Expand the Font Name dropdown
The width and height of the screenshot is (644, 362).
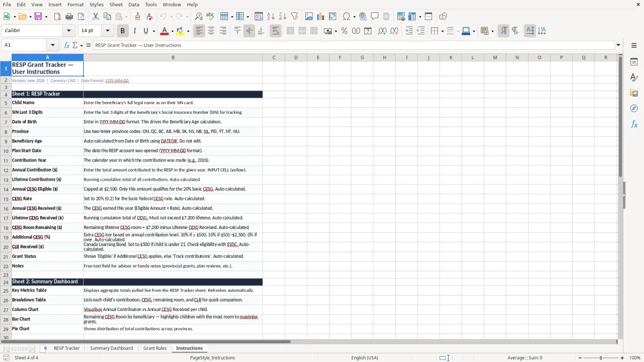pos(69,31)
